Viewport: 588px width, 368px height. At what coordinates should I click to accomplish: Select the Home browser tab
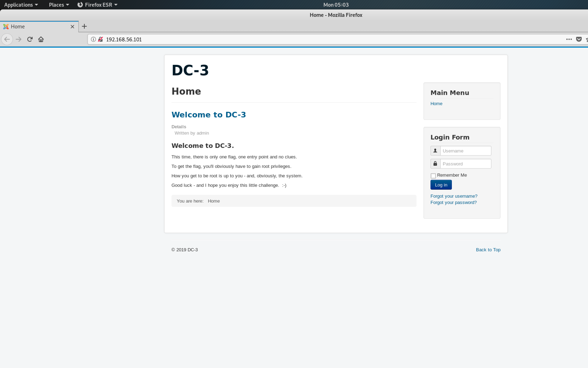39,26
